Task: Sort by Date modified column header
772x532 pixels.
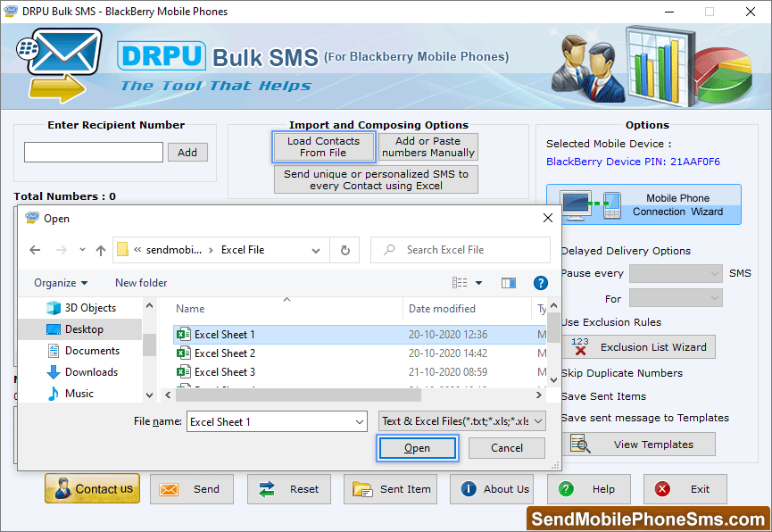Action: coord(442,309)
